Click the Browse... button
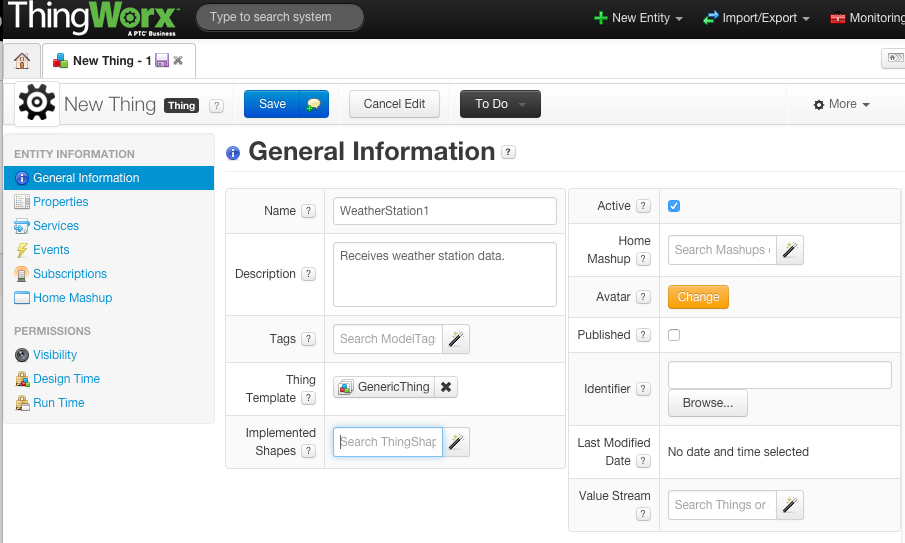The height and width of the screenshot is (543, 905). 708,403
